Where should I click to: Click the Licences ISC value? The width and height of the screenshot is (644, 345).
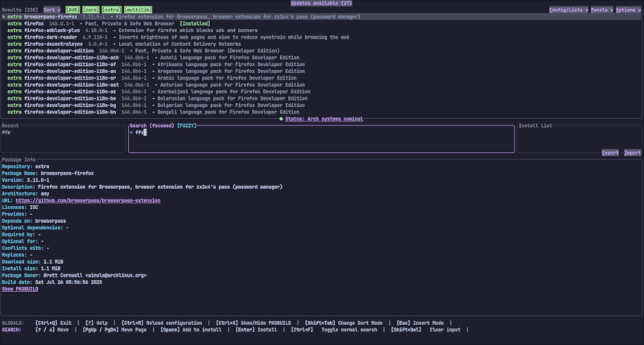pyautogui.click(x=34, y=207)
